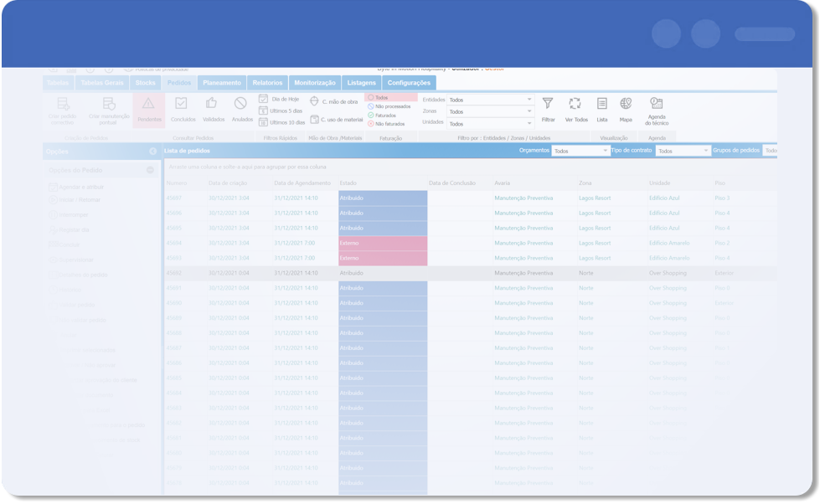Collapse the Opções do Pedido section
Image resolution: width=825 pixels, height=504 pixels.
point(151,170)
